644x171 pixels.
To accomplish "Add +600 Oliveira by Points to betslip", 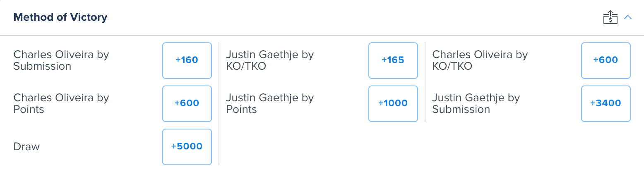I will tap(187, 103).
